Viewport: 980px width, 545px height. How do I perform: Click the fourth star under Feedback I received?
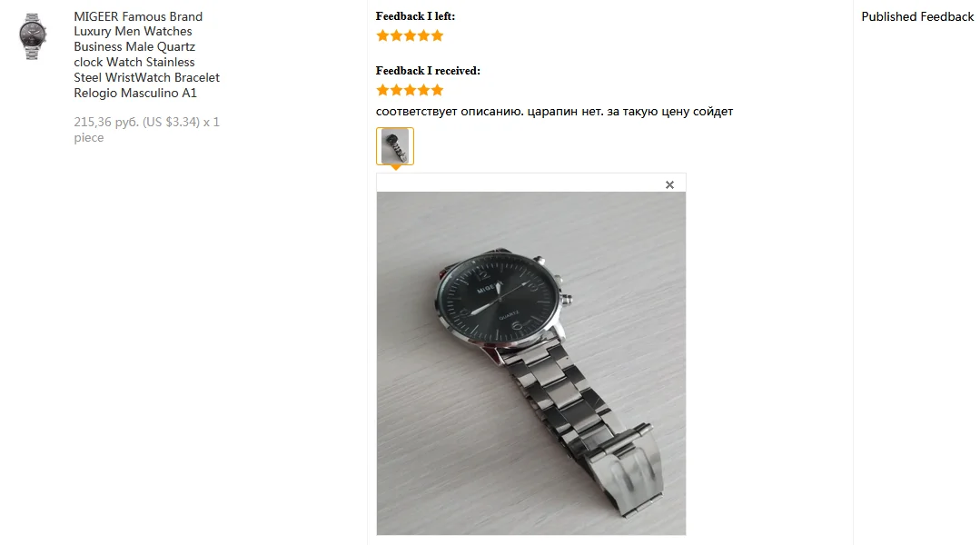click(x=424, y=90)
